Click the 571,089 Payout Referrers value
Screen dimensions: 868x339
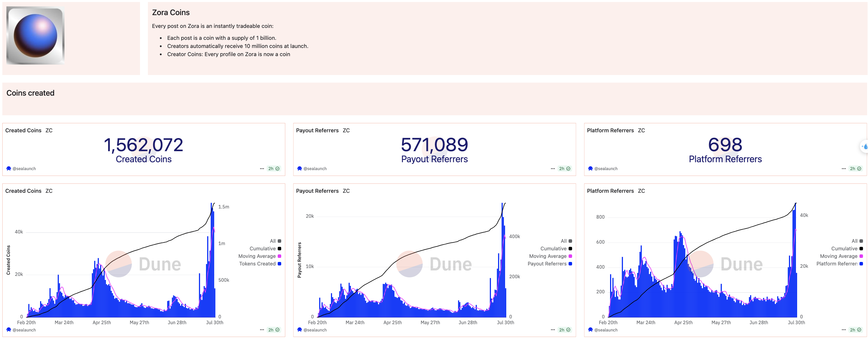434,145
